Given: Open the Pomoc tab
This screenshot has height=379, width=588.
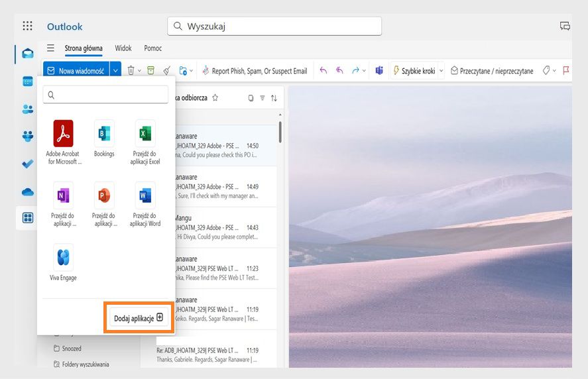Looking at the screenshot, I should pos(152,48).
